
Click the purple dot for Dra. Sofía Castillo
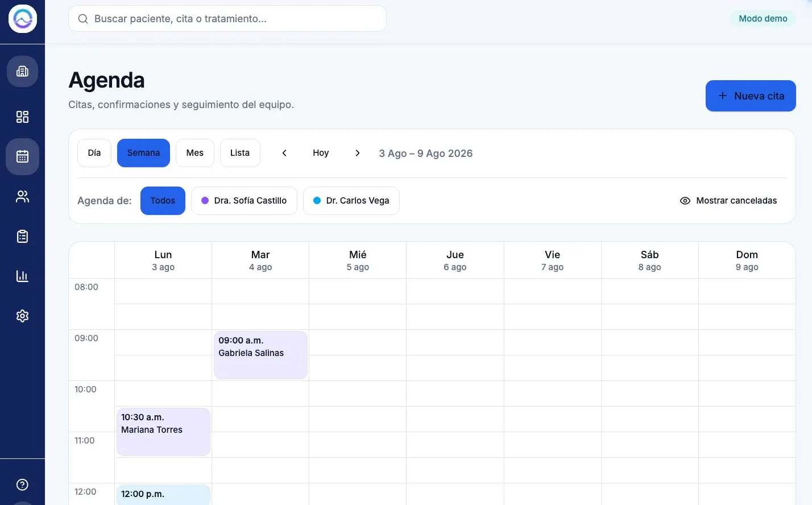[205, 201]
